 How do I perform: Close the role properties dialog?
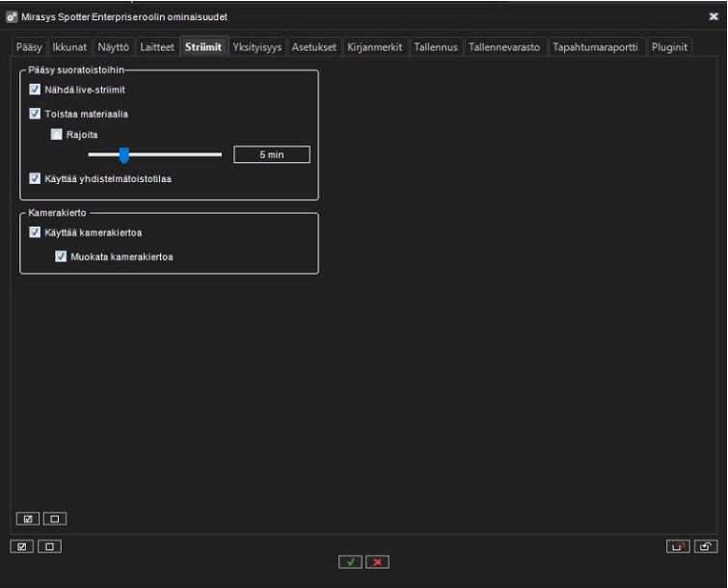click(x=714, y=16)
